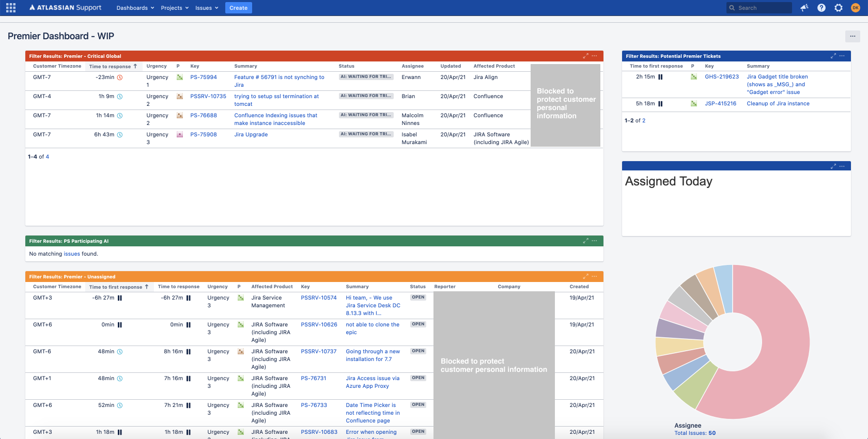
Task: Open the dashboard more options button
Action: [x=853, y=36]
